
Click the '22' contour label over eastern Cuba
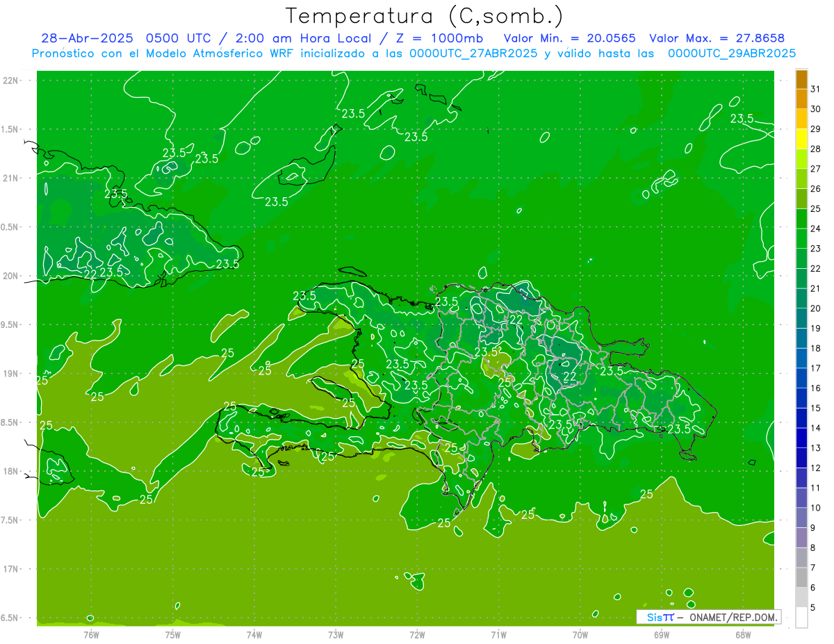(90, 274)
